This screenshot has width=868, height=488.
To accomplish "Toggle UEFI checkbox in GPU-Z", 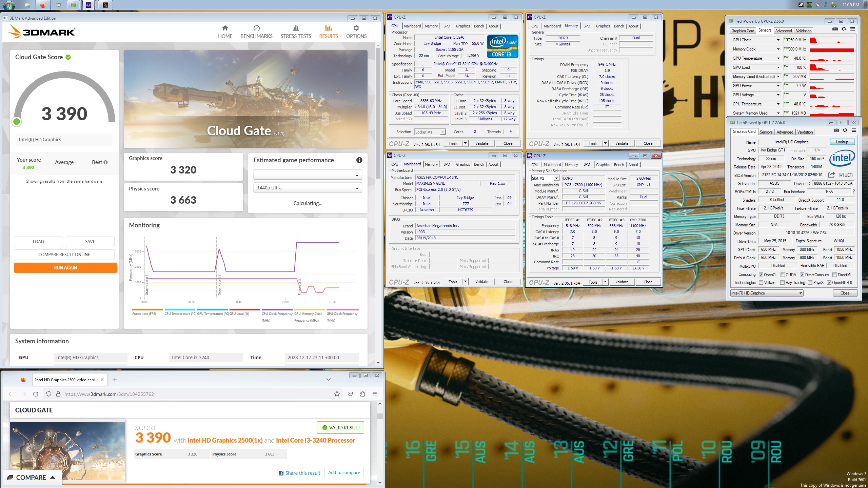I will (841, 175).
